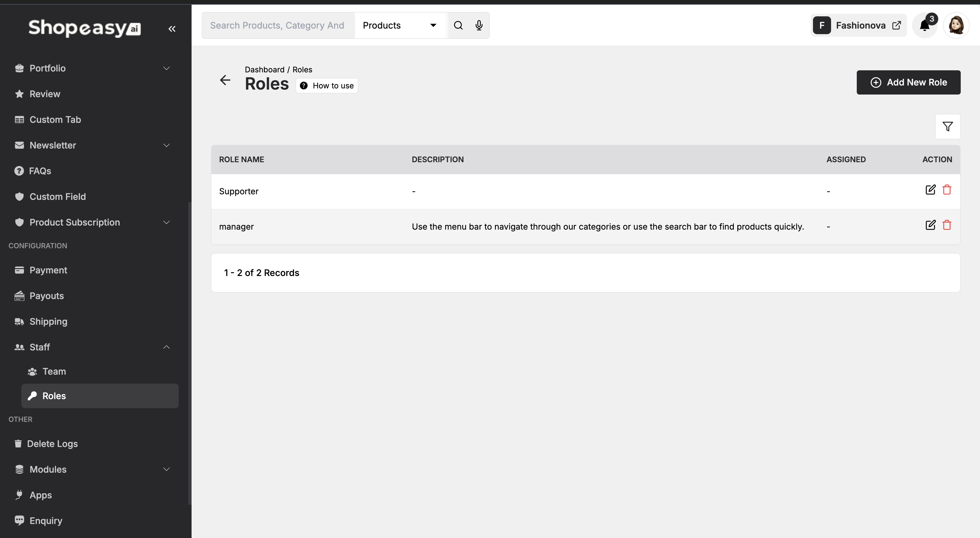
Task: Edit the Supporter role
Action: [930, 190]
